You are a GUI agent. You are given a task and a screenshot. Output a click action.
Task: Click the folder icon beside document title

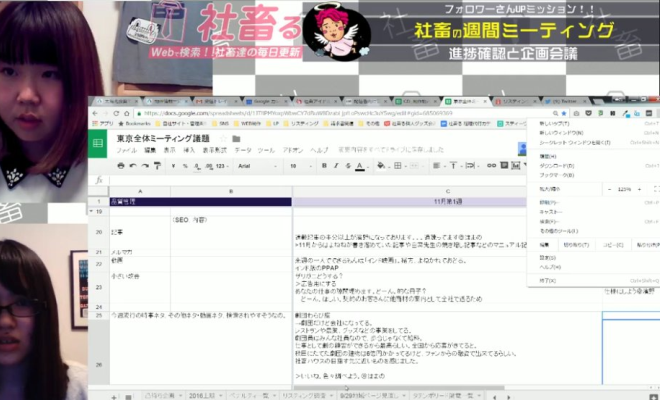tap(236, 138)
